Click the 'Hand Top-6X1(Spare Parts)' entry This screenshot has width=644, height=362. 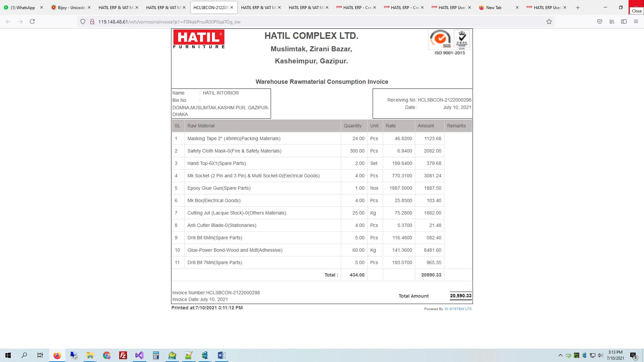pyautogui.click(x=217, y=163)
